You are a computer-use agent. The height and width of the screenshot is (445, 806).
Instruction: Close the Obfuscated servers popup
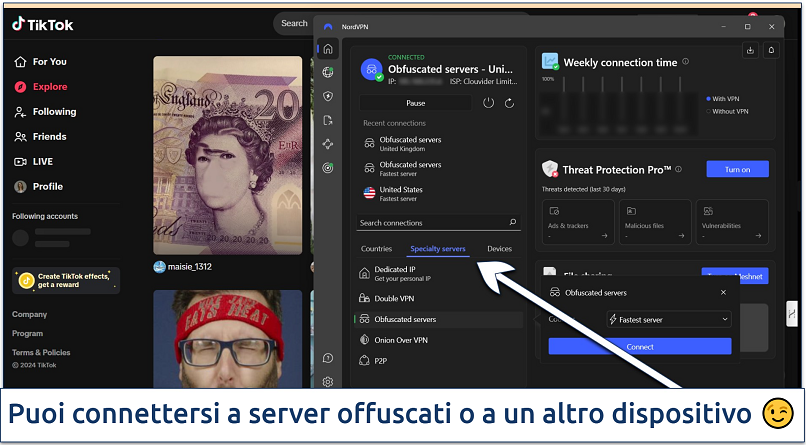click(723, 293)
